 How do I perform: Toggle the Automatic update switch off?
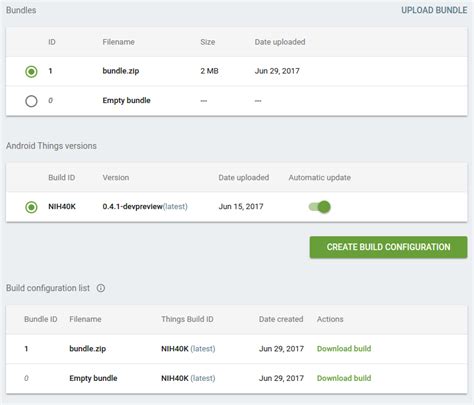click(x=319, y=207)
